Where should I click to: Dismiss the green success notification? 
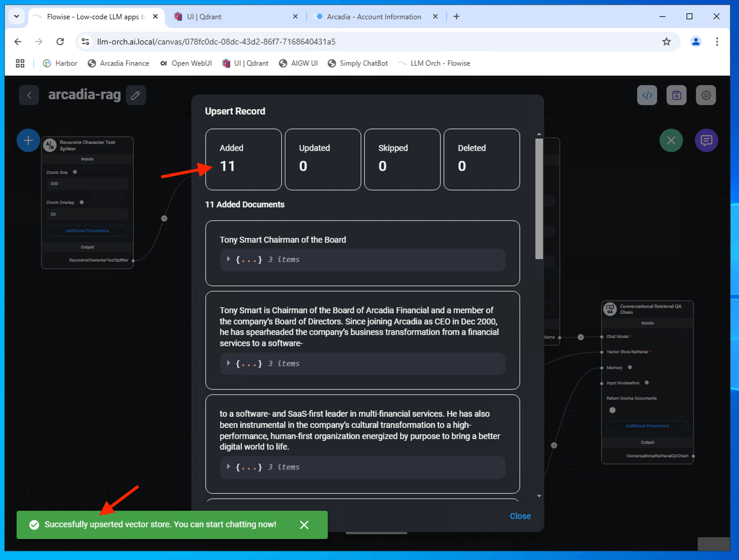pos(304,525)
